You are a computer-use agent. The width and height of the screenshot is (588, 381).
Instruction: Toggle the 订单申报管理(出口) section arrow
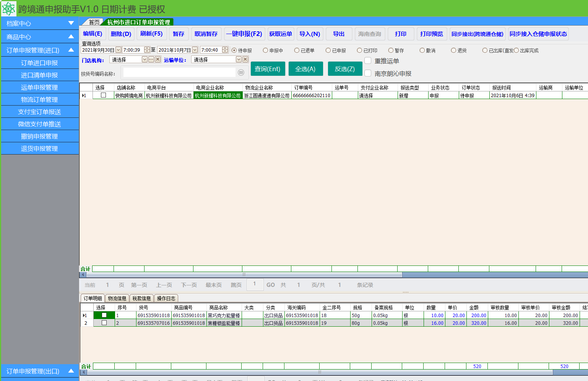pos(71,371)
